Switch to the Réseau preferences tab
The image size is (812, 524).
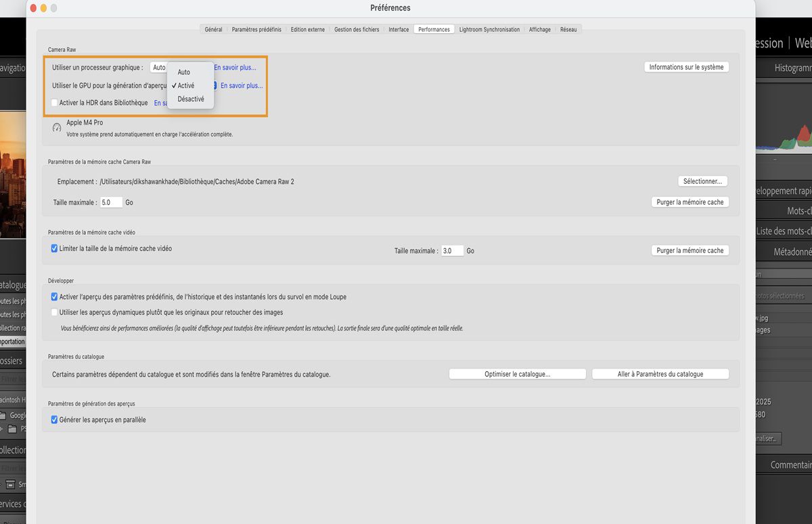[x=569, y=29]
